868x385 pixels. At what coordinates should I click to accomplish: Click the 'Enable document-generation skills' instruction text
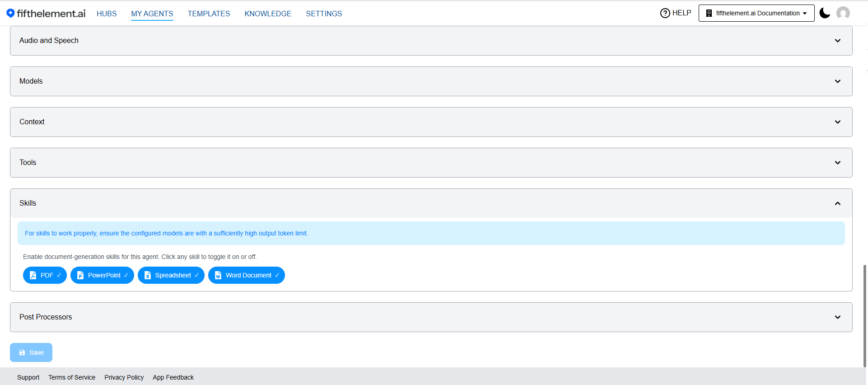tap(140, 257)
